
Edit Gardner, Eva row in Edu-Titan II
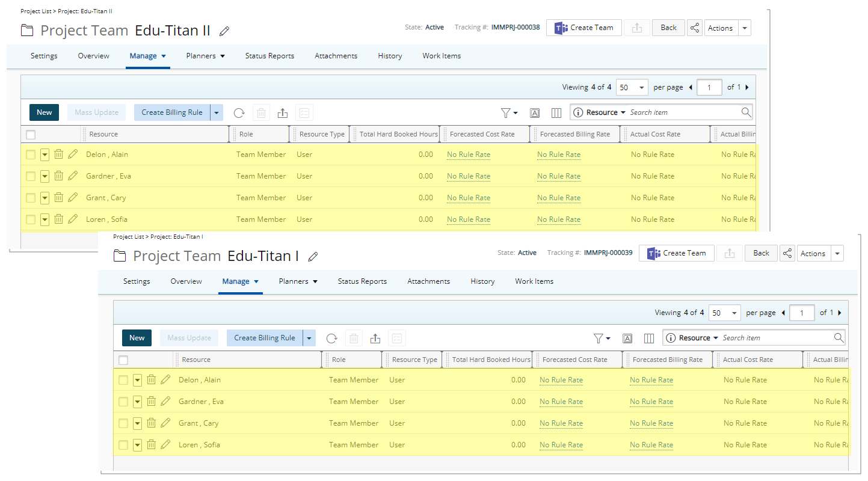(x=73, y=176)
